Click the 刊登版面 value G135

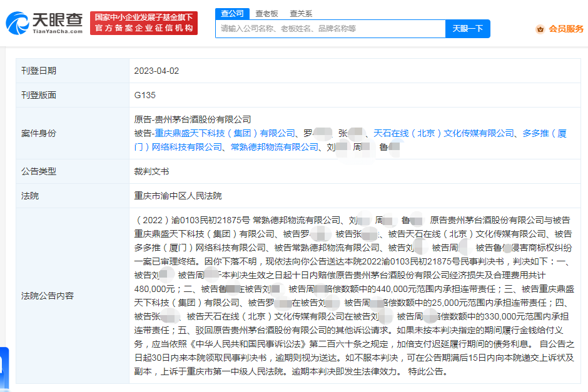(x=144, y=95)
